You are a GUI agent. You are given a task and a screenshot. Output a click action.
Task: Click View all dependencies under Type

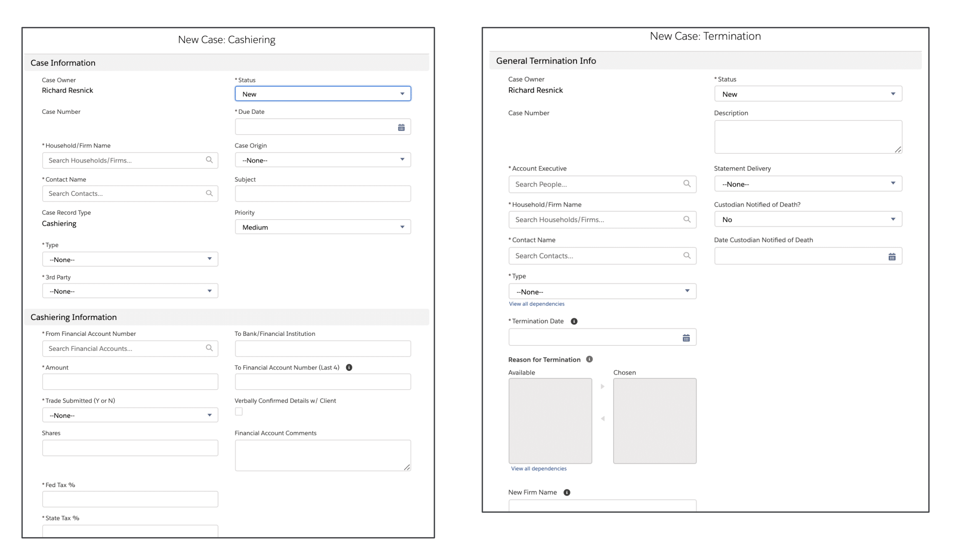click(x=537, y=304)
